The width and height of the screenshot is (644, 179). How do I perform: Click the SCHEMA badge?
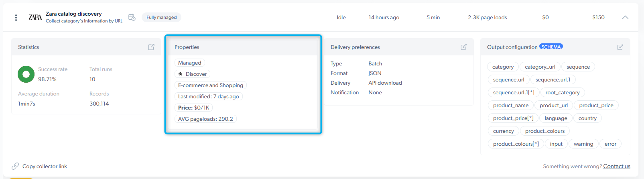pos(551,47)
